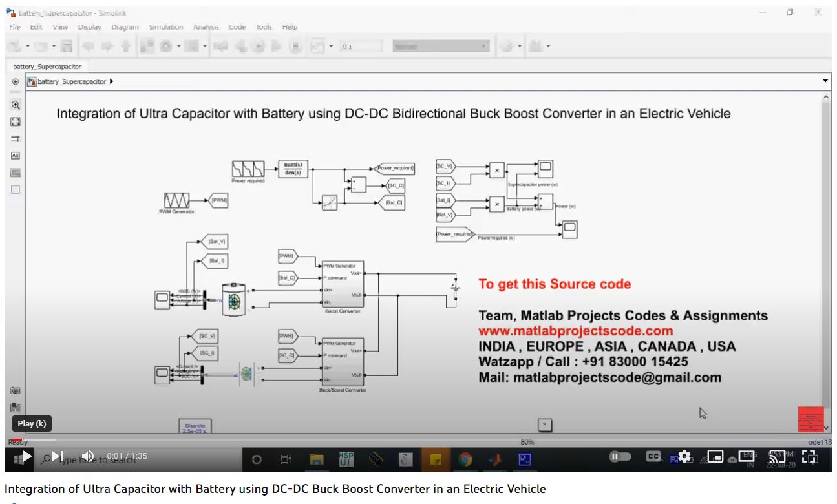Mute the video volume
The image size is (837, 504).
click(x=87, y=456)
